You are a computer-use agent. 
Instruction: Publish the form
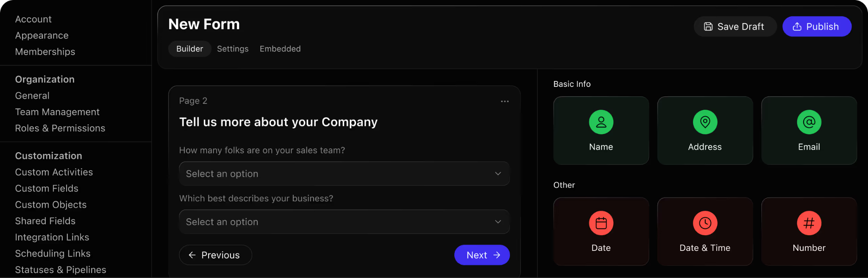[817, 26]
